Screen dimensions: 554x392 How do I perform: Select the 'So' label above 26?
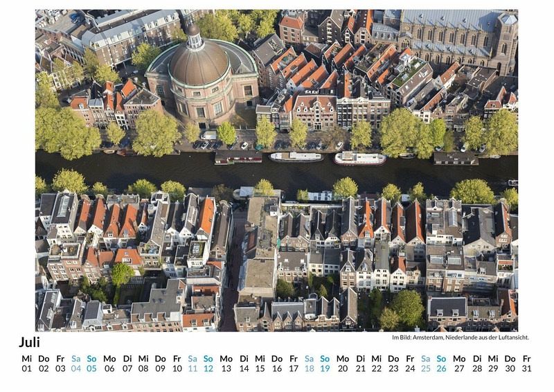[441, 359]
